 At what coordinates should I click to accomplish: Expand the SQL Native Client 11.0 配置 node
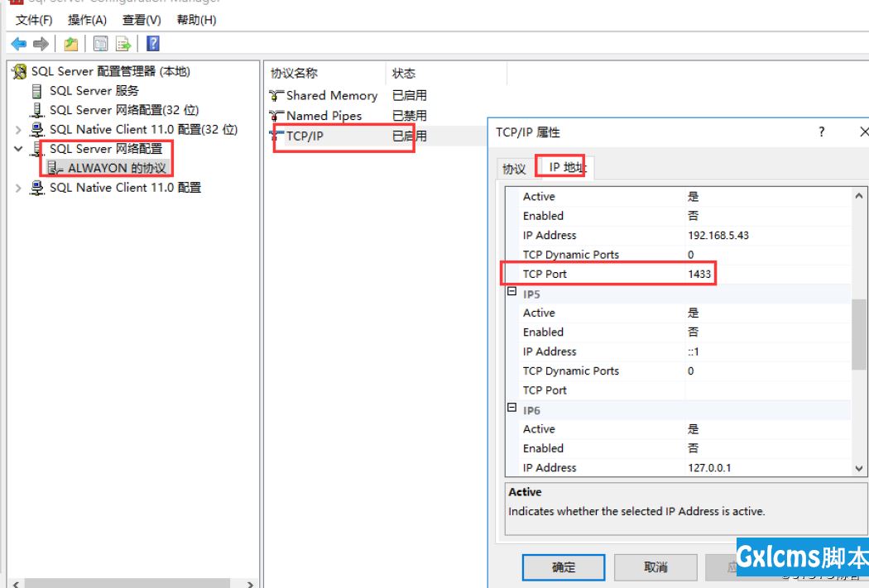(x=18, y=188)
